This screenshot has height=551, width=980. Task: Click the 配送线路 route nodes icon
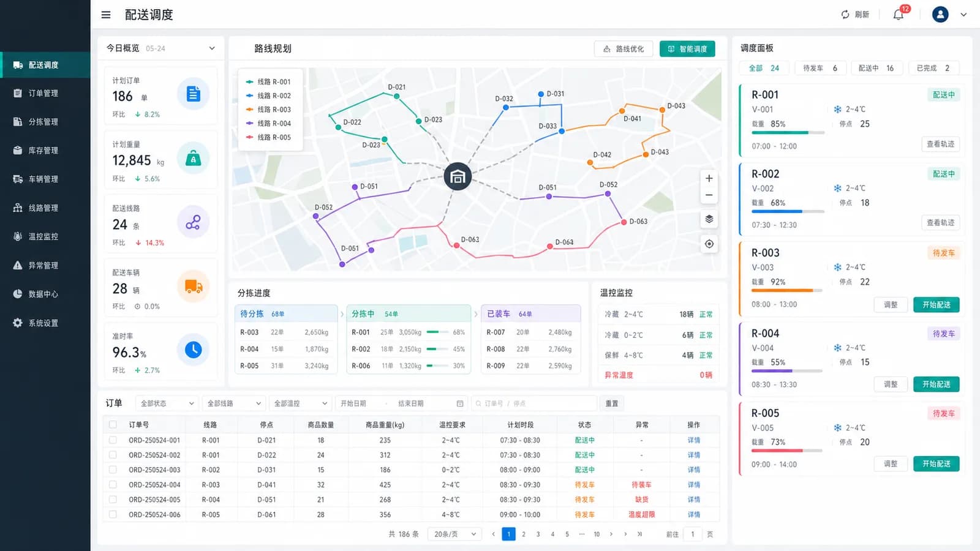click(193, 222)
